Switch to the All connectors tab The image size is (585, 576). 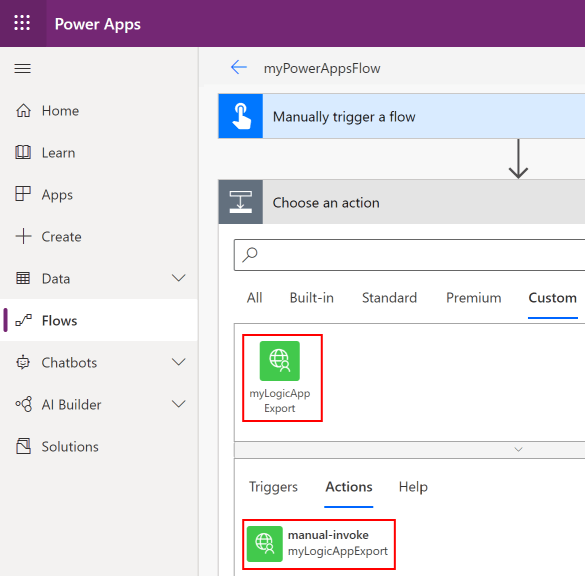[254, 298]
